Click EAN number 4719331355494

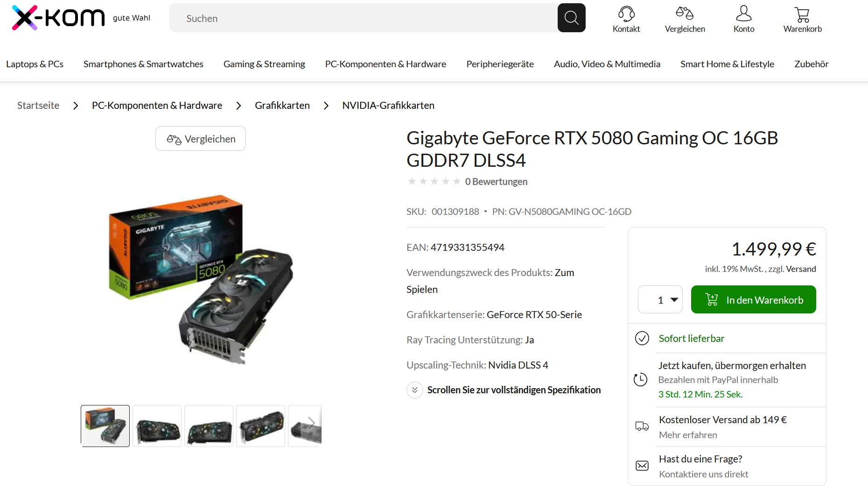click(x=467, y=248)
